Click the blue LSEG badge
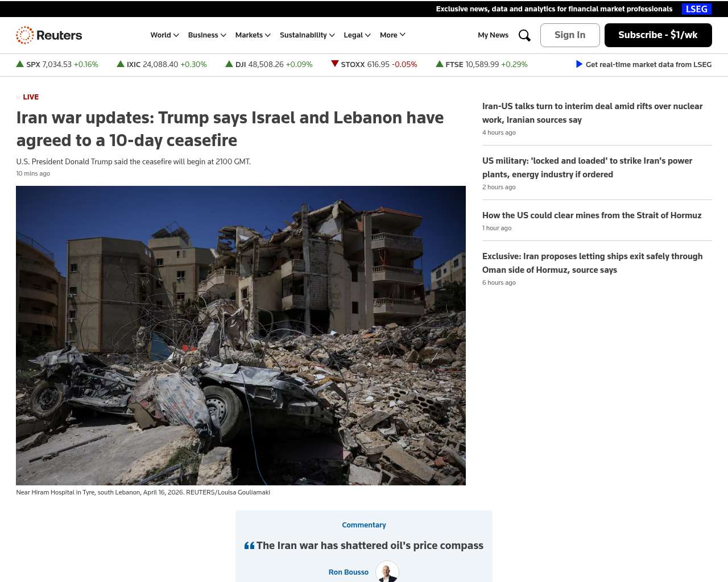Image resolution: width=728 pixels, height=582 pixels. (x=696, y=9)
